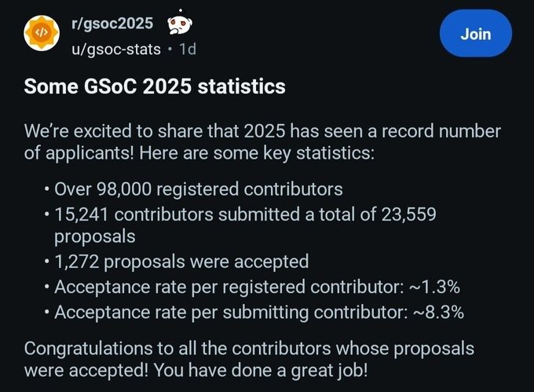The height and width of the screenshot is (392, 534).
Task: Click the Here are some key statistics sentence
Action: (257, 153)
